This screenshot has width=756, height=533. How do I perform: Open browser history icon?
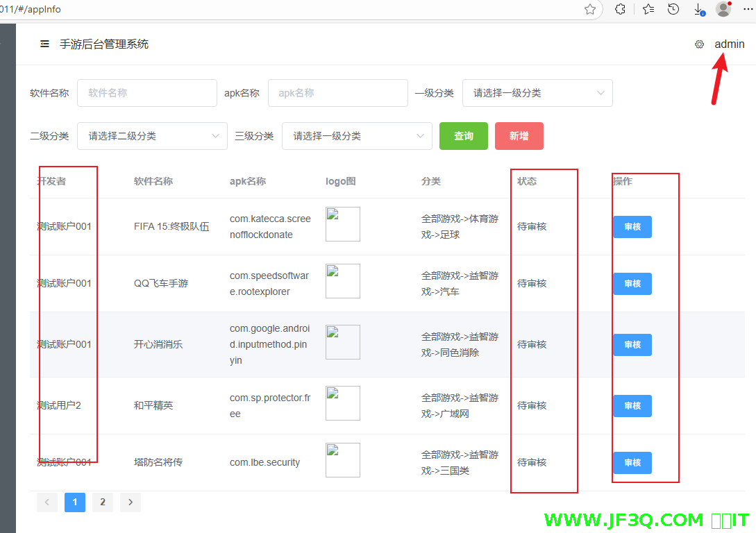[672, 10]
